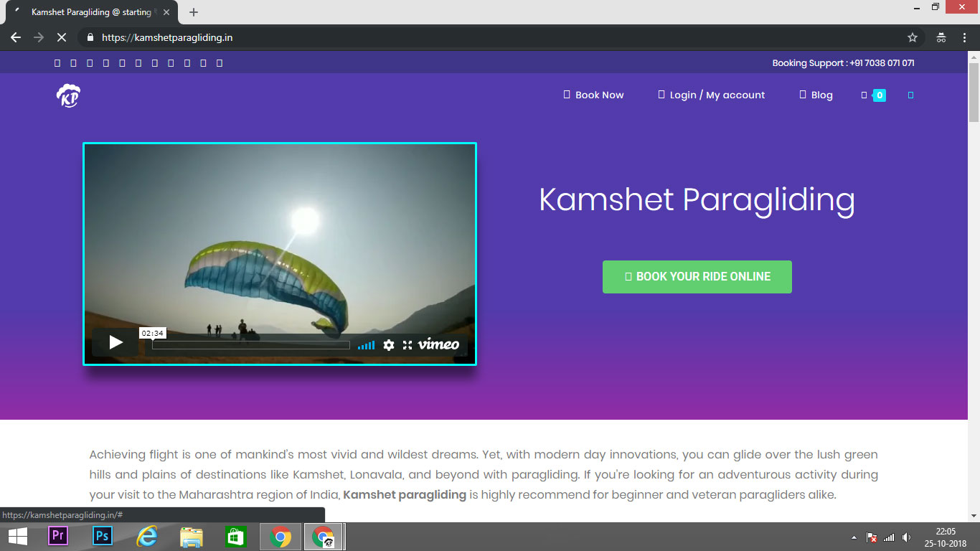The width and height of the screenshot is (980, 551).
Task: Open the shopping cart showing 0
Action: (874, 95)
